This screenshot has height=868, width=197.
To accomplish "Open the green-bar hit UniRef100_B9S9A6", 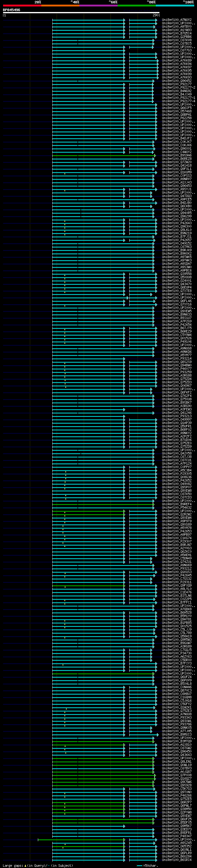I will (x=177, y=155).
